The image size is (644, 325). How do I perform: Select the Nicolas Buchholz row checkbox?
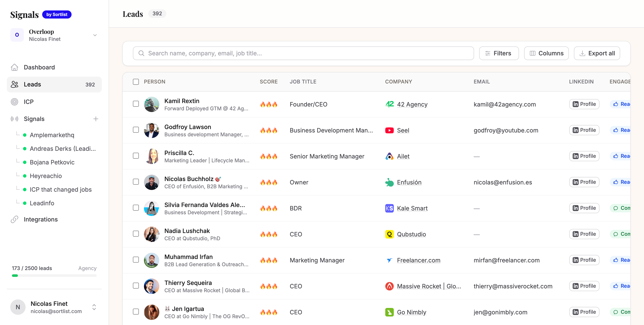click(136, 182)
